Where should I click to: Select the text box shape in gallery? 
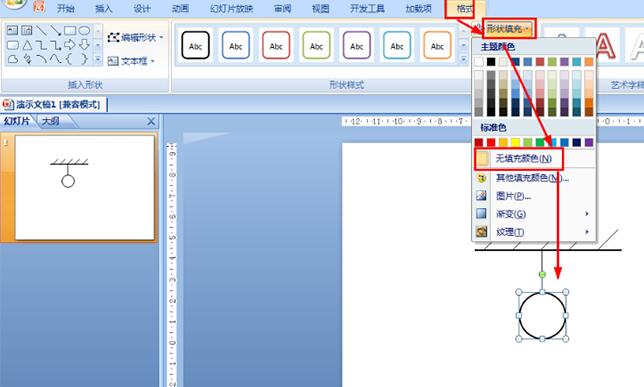(x=12, y=30)
